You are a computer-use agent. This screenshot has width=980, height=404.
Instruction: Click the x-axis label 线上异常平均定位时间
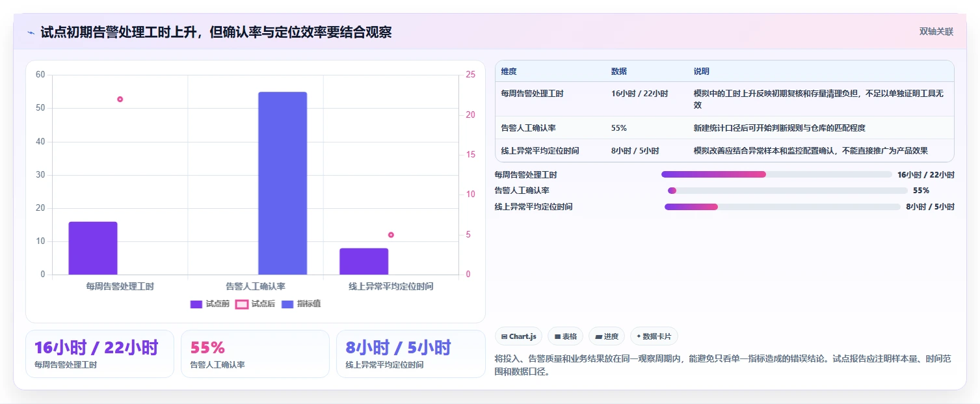[x=391, y=286]
